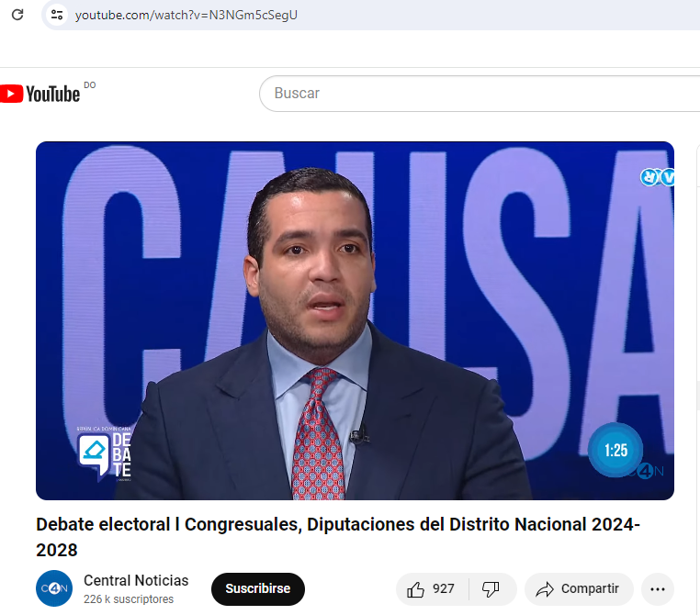Click the center of the video to pause
The height and width of the screenshot is (615, 700).
point(355,320)
